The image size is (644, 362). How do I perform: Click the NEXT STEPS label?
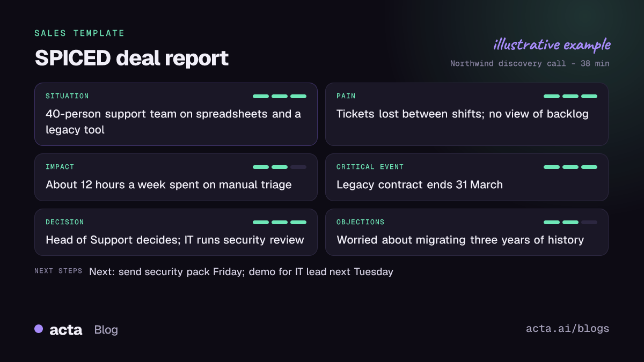[x=58, y=271]
